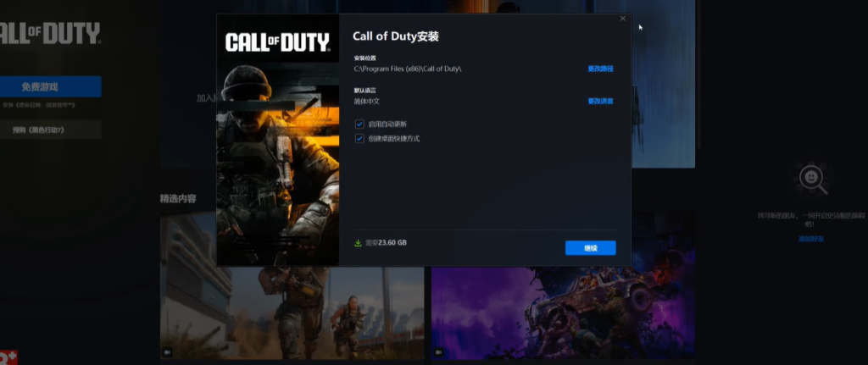
Task: Close the Call of Duty install dialog
Action: click(622, 19)
